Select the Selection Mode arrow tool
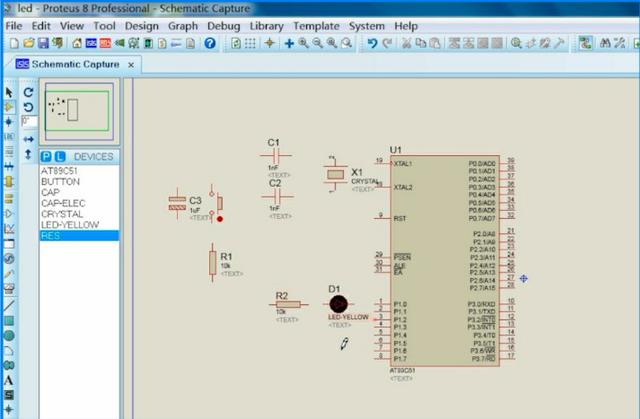Image resolution: width=640 pixels, height=419 pixels. pyautogui.click(x=9, y=93)
